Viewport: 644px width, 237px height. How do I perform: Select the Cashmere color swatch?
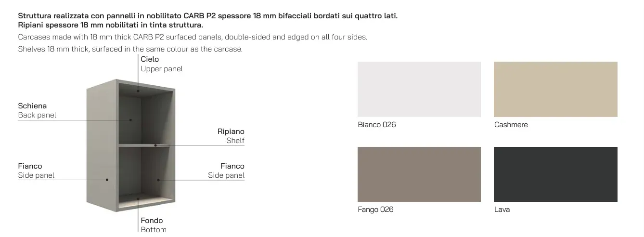point(555,89)
